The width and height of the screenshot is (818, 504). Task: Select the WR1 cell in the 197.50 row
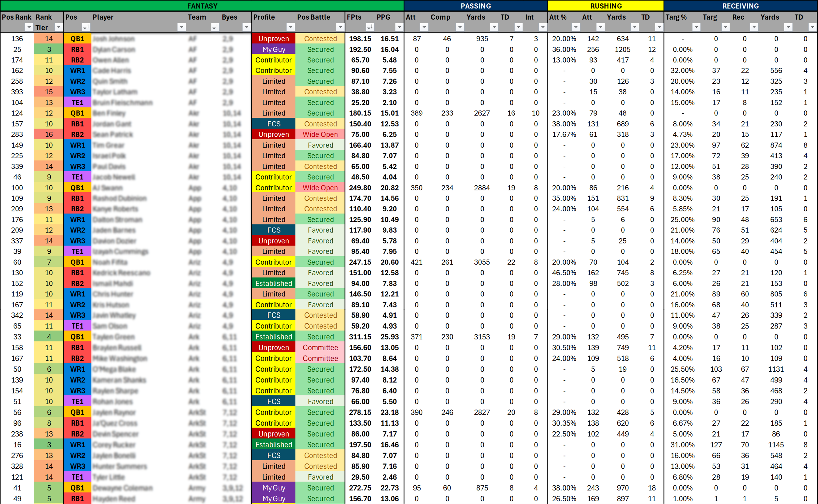tap(77, 445)
